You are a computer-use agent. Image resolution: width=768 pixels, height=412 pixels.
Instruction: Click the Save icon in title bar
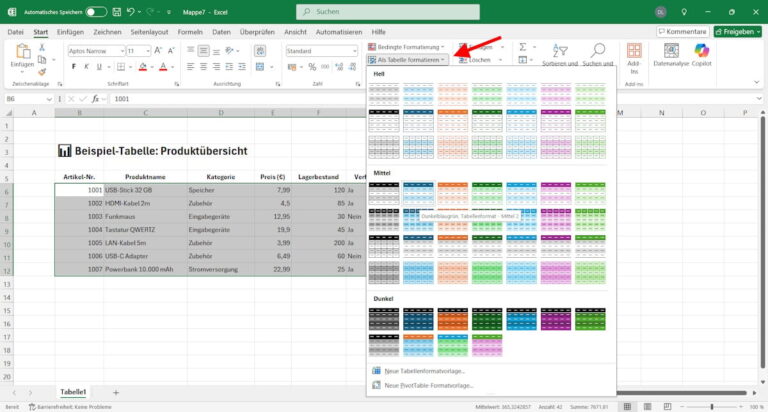(x=117, y=12)
